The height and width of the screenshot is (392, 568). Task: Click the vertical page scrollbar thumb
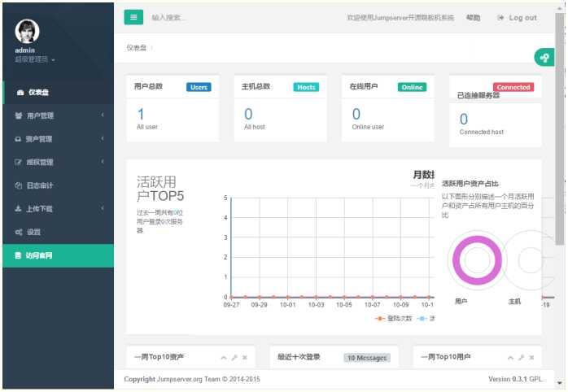[560, 129]
